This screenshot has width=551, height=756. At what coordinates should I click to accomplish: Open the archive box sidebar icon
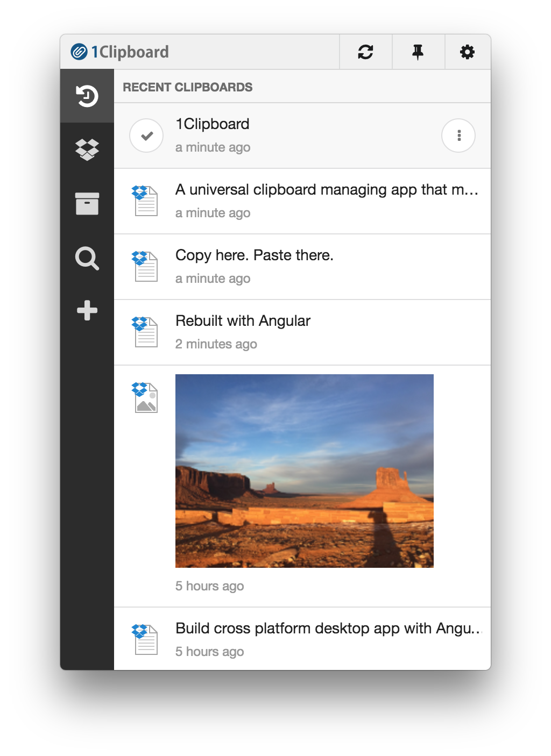coord(87,203)
